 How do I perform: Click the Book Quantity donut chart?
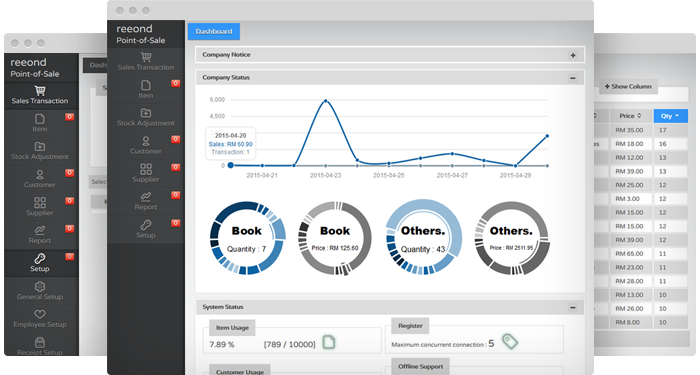pyautogui.click(x=247, y=238)
